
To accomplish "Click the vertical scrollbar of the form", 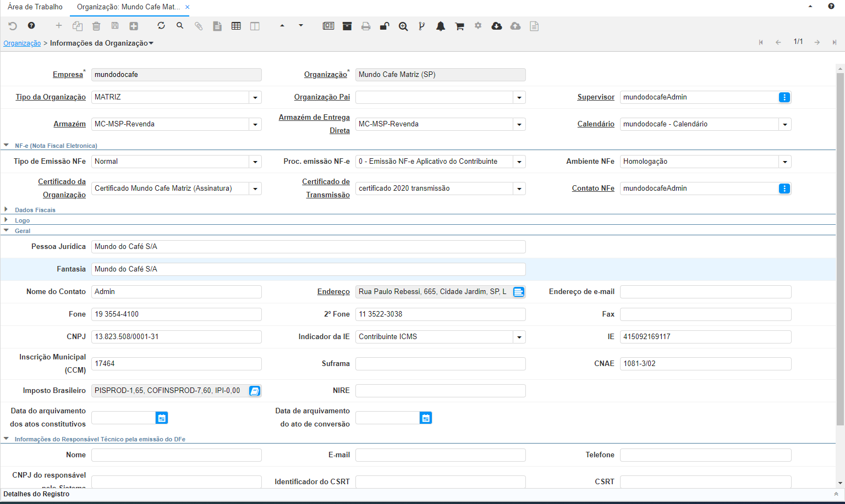I will 839,247.
